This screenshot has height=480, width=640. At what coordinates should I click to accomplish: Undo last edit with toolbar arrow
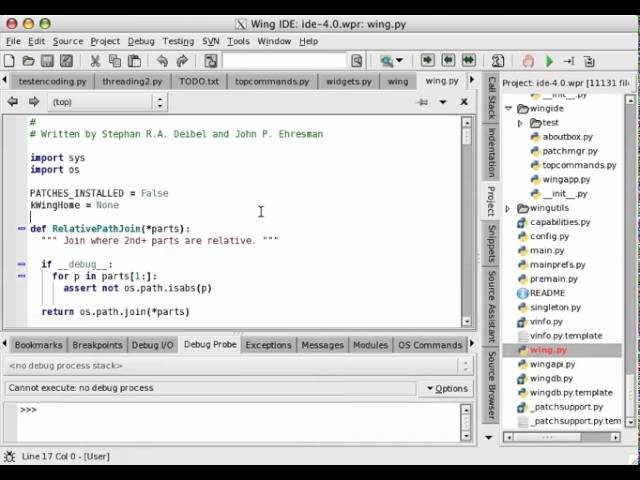click(x=162, y=61)
